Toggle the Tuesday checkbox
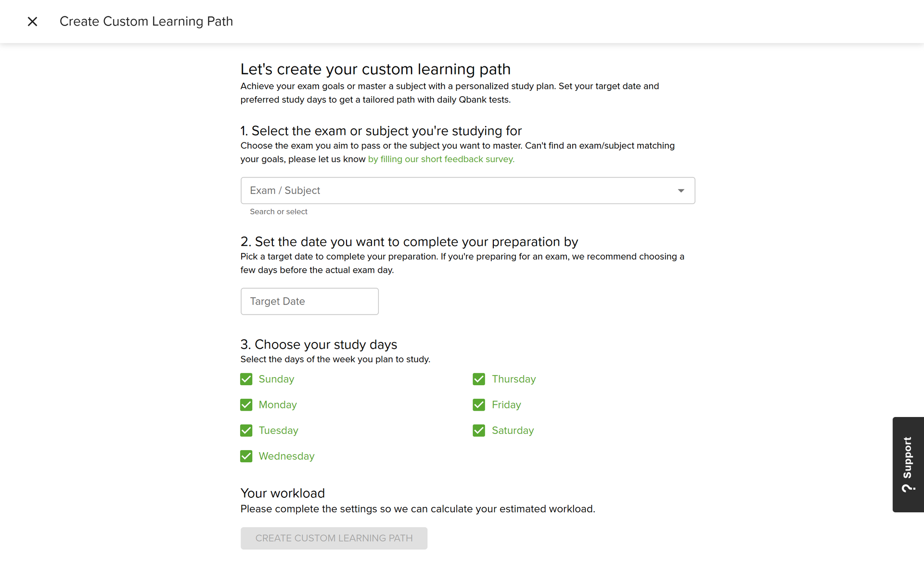 click(x=246, y=430)
